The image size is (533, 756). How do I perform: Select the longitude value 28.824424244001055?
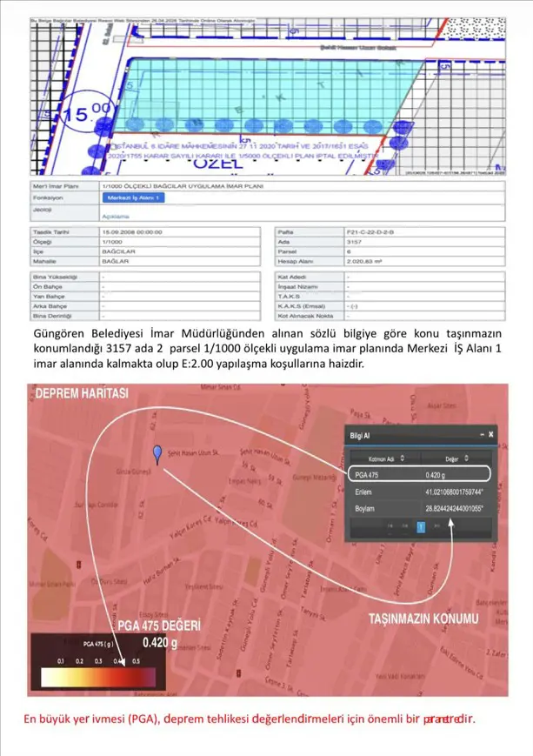pos(454,509)
